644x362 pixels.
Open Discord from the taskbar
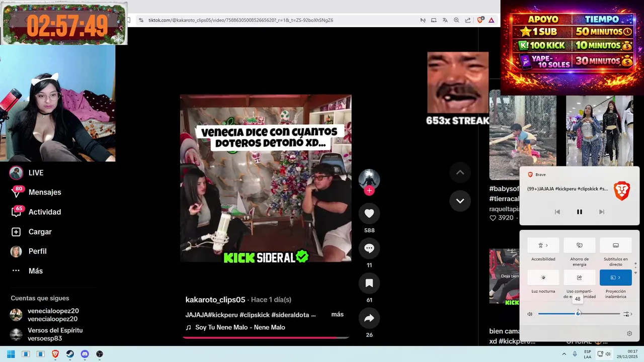(x=85, y=354)
